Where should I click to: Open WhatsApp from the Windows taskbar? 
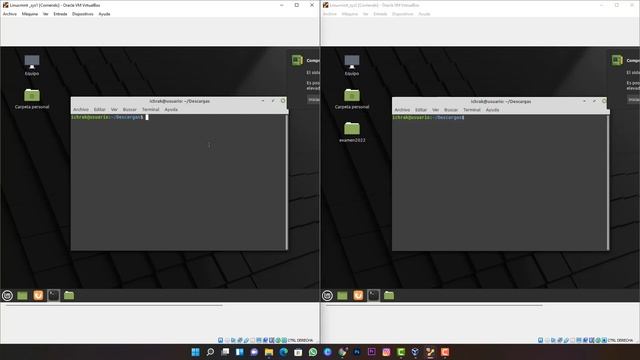(313, 352)
